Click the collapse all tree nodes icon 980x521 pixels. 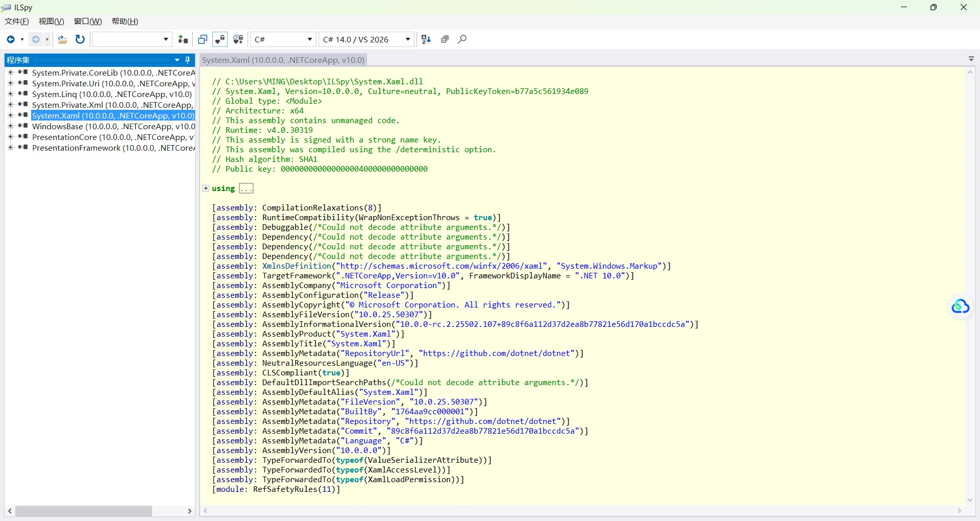point(445,39)
